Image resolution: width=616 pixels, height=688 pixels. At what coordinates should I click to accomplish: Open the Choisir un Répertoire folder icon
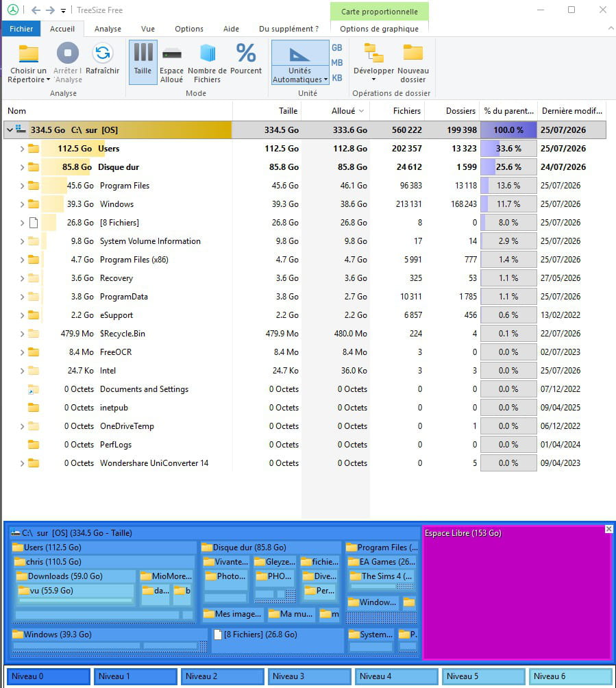(29, 53)
